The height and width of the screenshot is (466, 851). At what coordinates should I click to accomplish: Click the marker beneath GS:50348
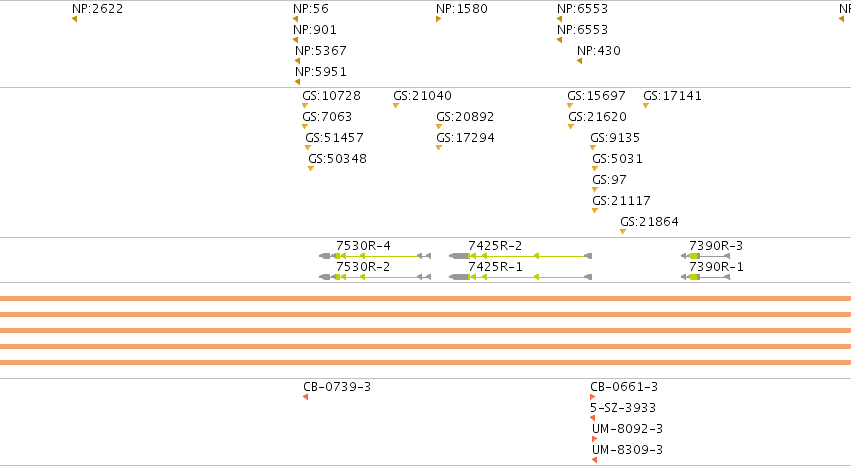click(x=311, y=169)
